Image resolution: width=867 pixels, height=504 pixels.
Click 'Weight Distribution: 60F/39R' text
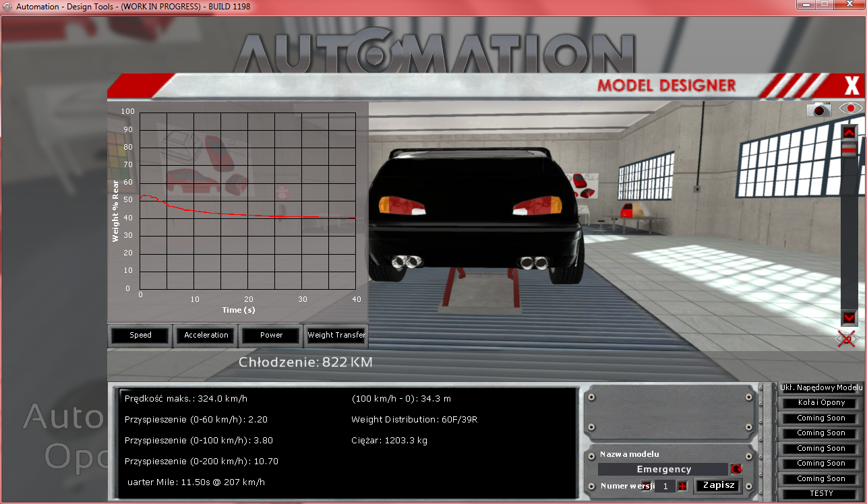[x=415, y=419]
